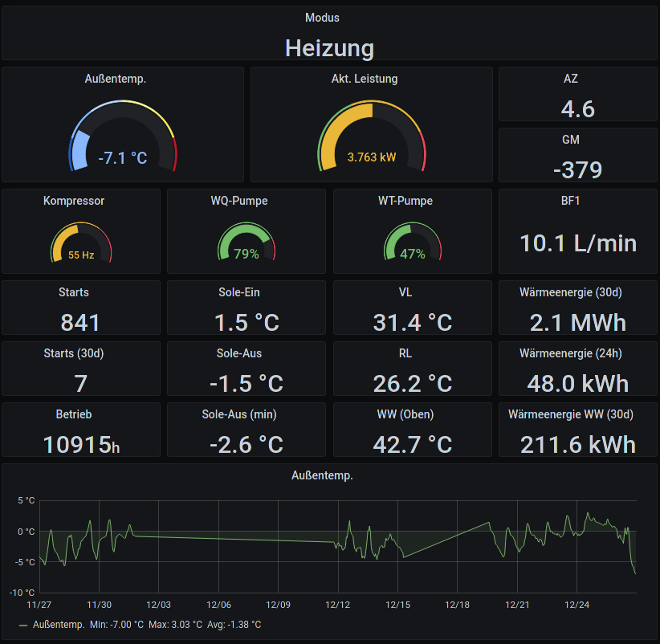The height and width of the screenshot is (644, 660).
Task: Open the WT-Pumpe panel title
Action: pyautogui.click(x=405, y=201)
